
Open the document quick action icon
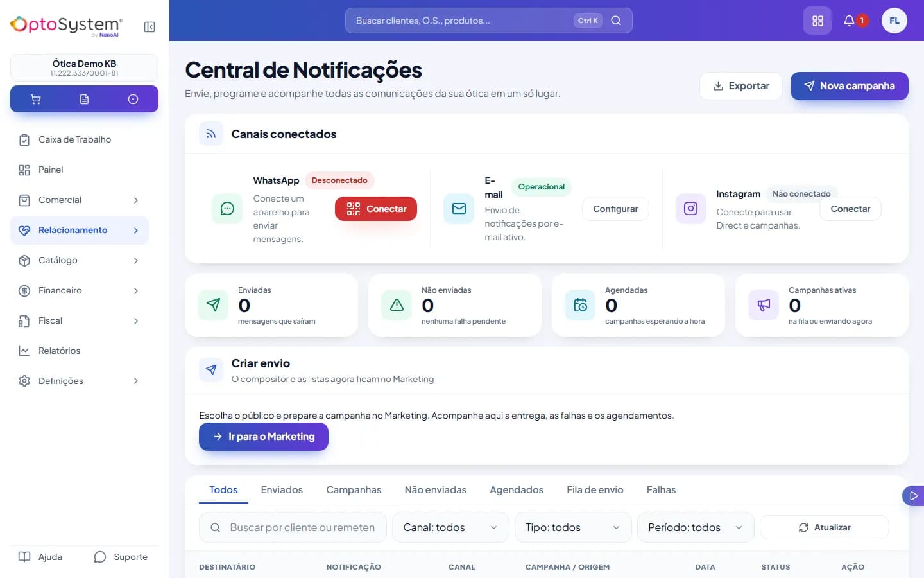click(84, 100)
